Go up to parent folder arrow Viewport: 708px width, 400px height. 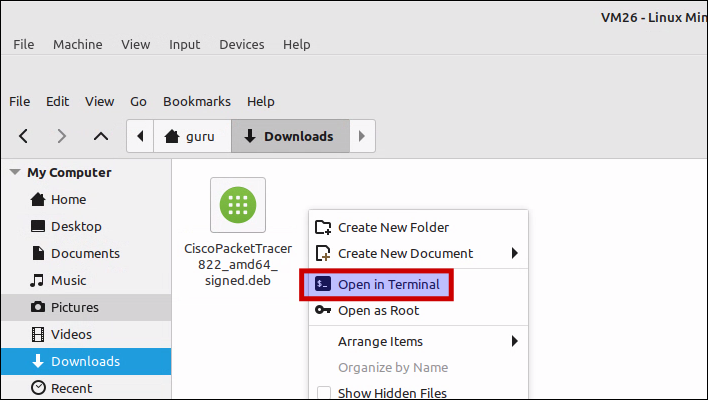[x=100, y=136]
